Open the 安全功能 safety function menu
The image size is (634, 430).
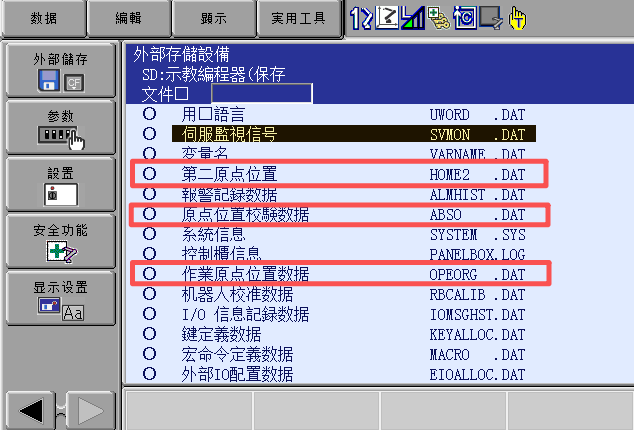(61, 241)
